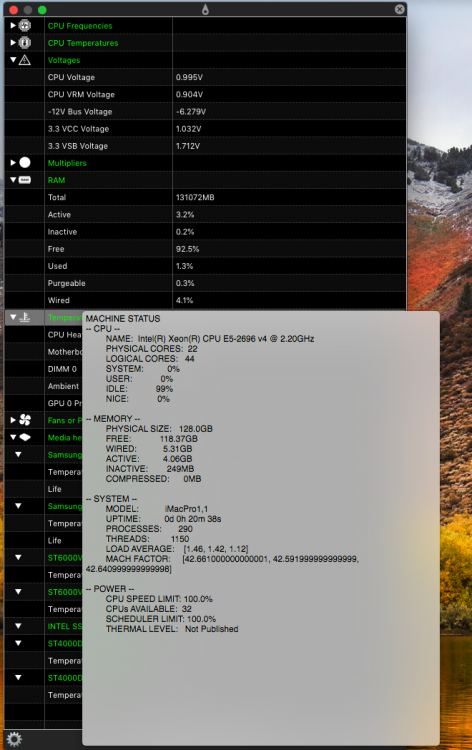The image size is (472, 750).
Task: Select the RAM Used row
Action: [x=205, y=266]
